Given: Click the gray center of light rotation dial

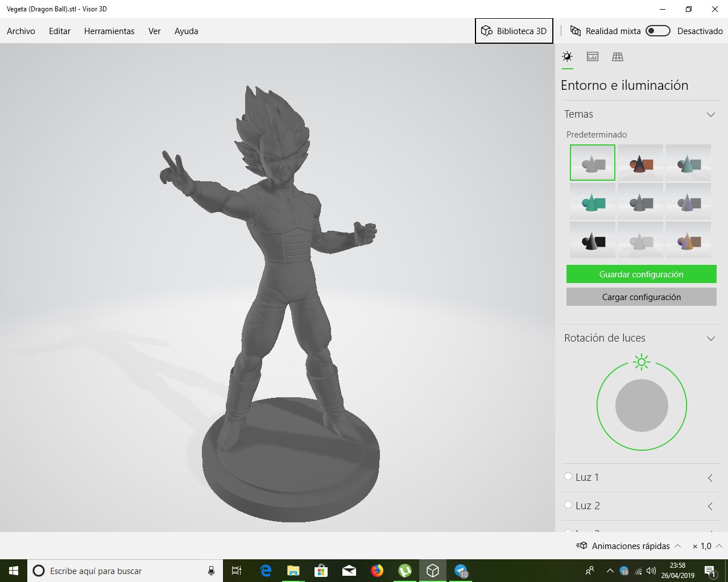Looking at the screenshot, I should 642,406.
